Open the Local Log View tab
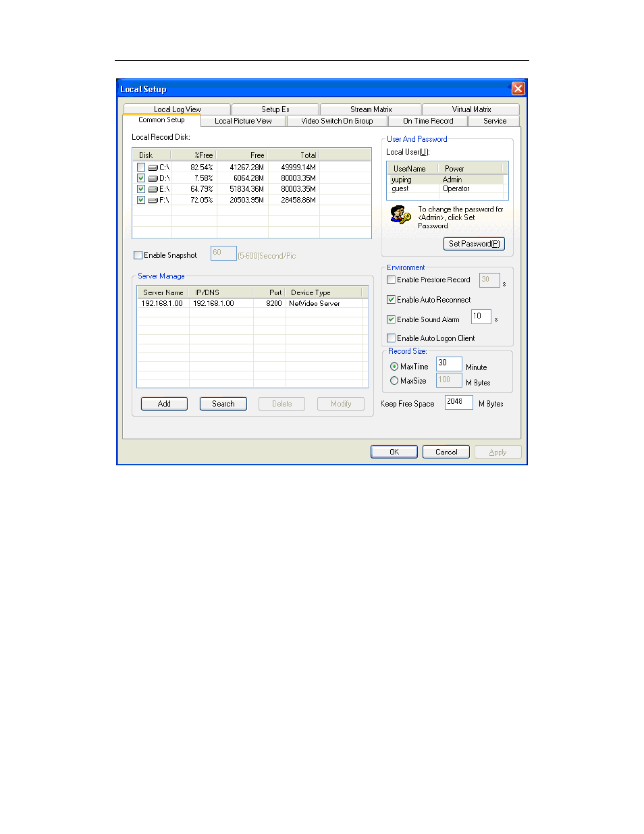This screenshot has height=834, width=644. click(177, 109)
